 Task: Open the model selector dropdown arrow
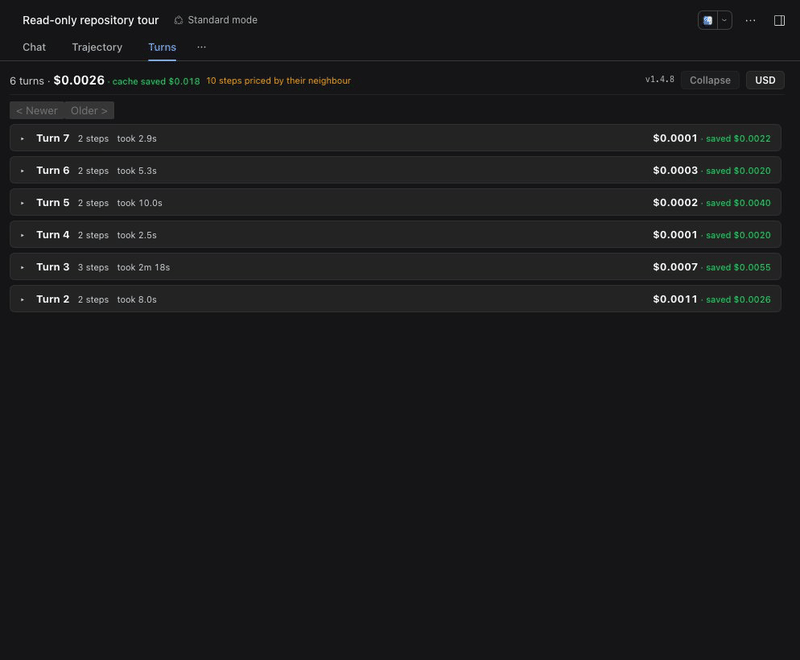pos(724,20)
